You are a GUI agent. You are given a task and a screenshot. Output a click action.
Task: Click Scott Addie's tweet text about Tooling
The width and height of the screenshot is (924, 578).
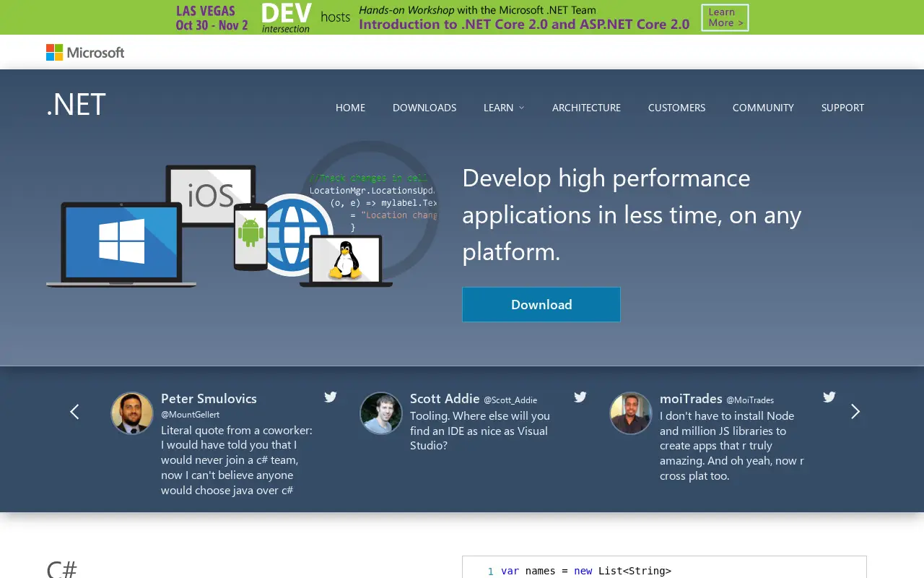[x=480, y=431]
